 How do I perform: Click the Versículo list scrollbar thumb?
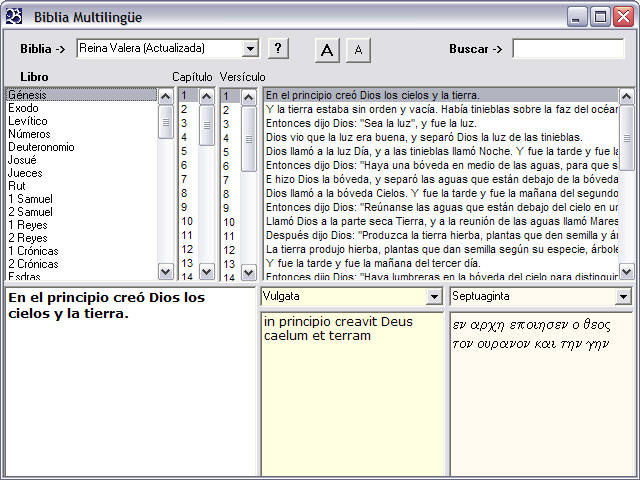[x=249, y=139]
